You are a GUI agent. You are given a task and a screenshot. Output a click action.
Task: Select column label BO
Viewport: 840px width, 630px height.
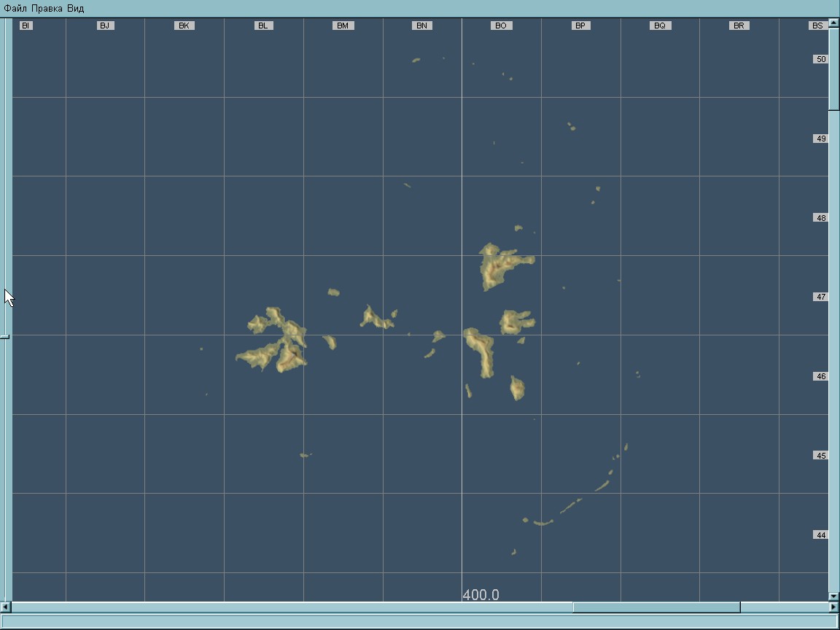502,26
